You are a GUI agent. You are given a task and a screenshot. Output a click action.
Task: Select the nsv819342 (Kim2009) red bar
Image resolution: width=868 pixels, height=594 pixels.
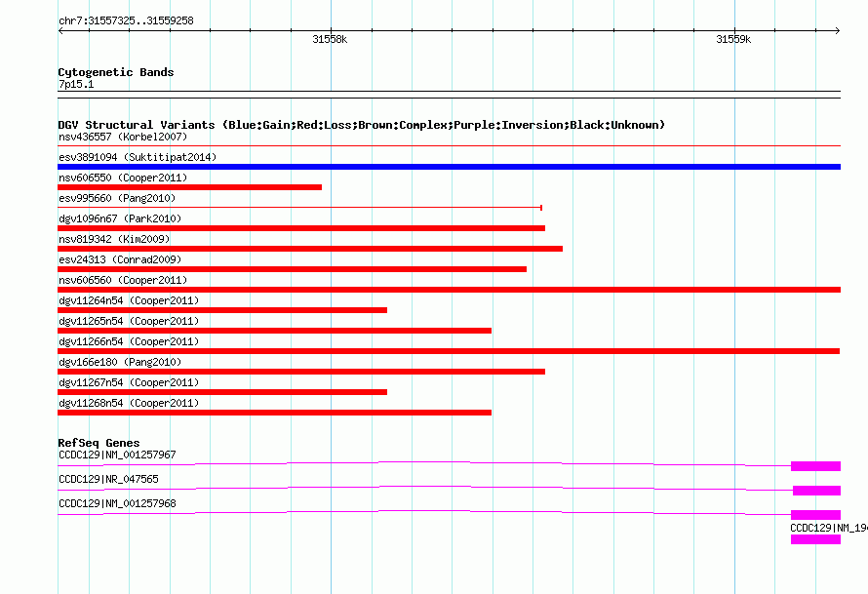point(310,249)
